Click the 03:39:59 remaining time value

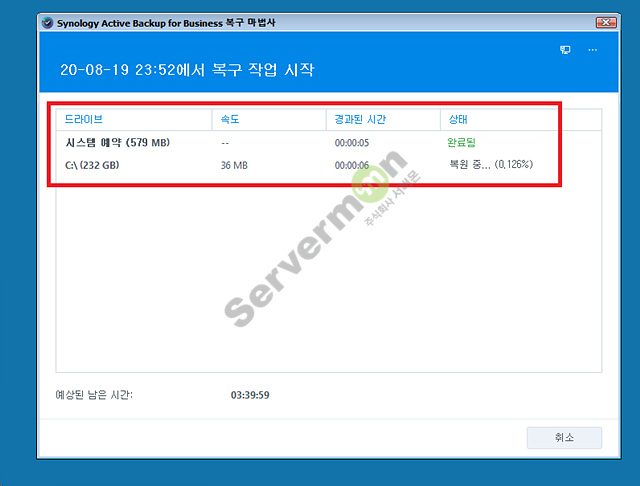click(x=250, y=395)
